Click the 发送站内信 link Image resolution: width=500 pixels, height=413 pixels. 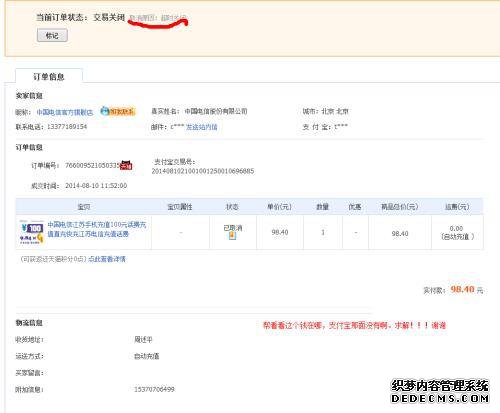point(202,127)
